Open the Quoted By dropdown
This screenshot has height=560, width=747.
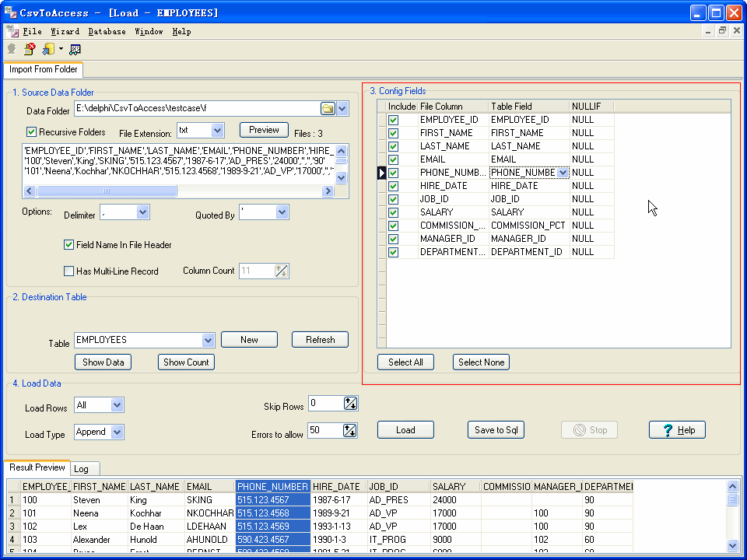(x=282, y=212)
